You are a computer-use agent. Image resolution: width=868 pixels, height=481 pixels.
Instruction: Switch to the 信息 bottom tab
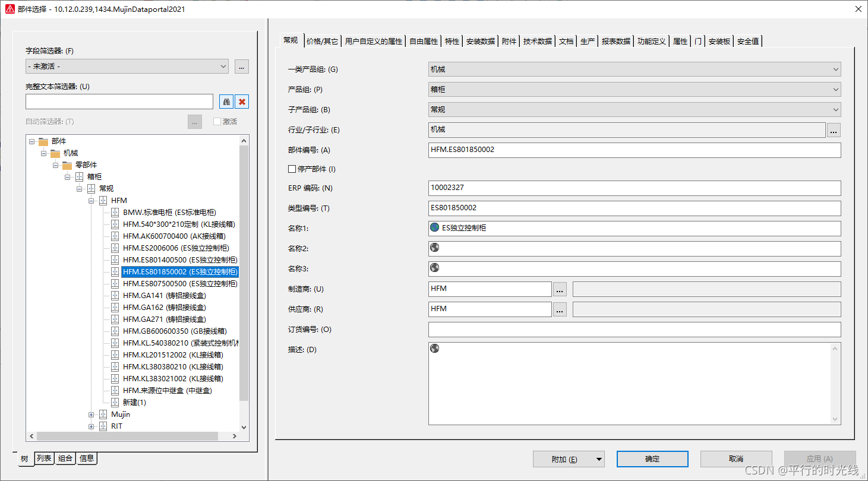pyautogui.click(x=87, y=458)
